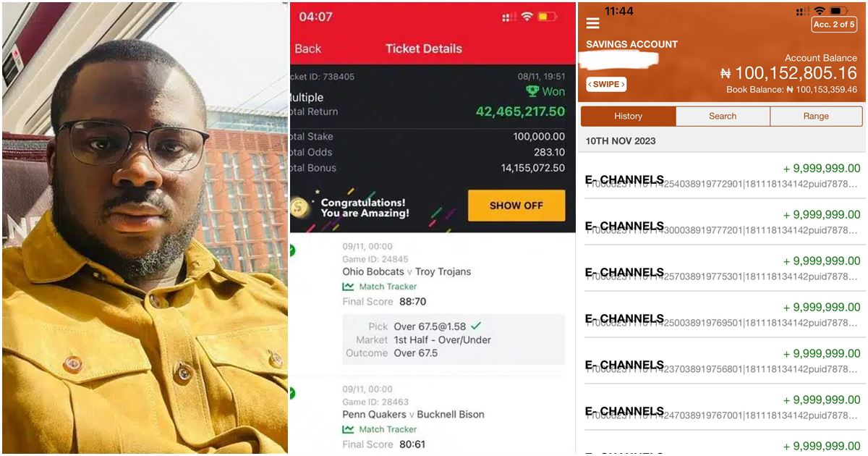Tap the Wi-Fi icon in banking app status bar

click(819, 12)
